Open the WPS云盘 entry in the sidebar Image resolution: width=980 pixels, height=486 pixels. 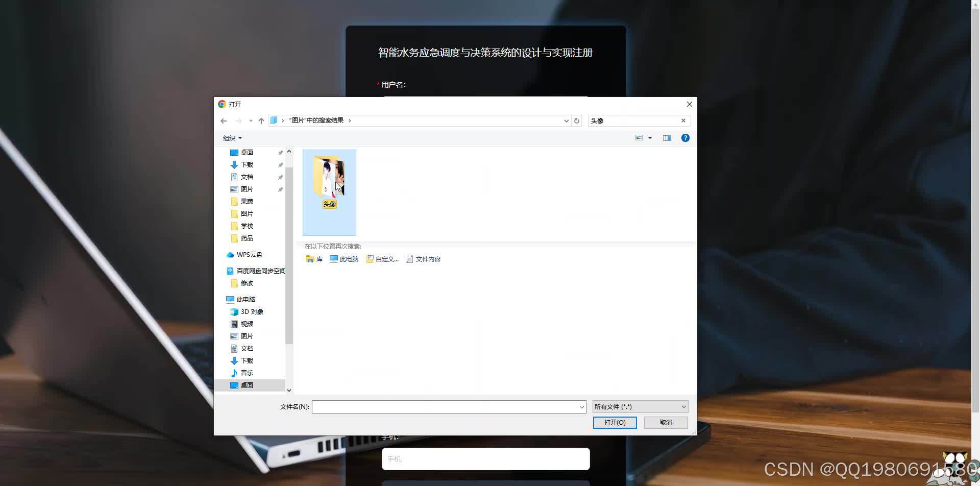249,254
